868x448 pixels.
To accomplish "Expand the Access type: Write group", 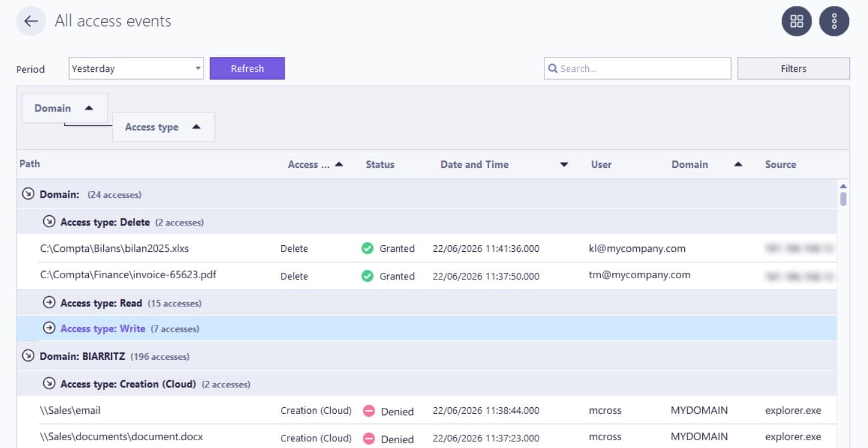I will tap(49, 328).
